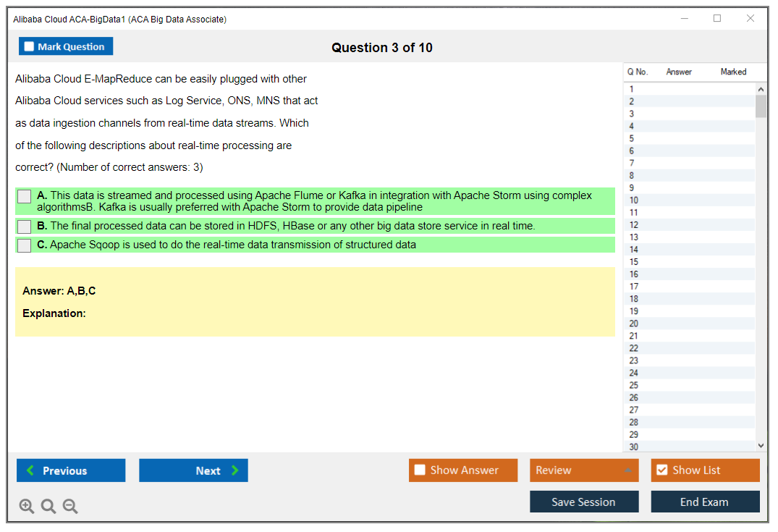
Task: Click the zoom reset magnifier icon
Action: (48, 507)
